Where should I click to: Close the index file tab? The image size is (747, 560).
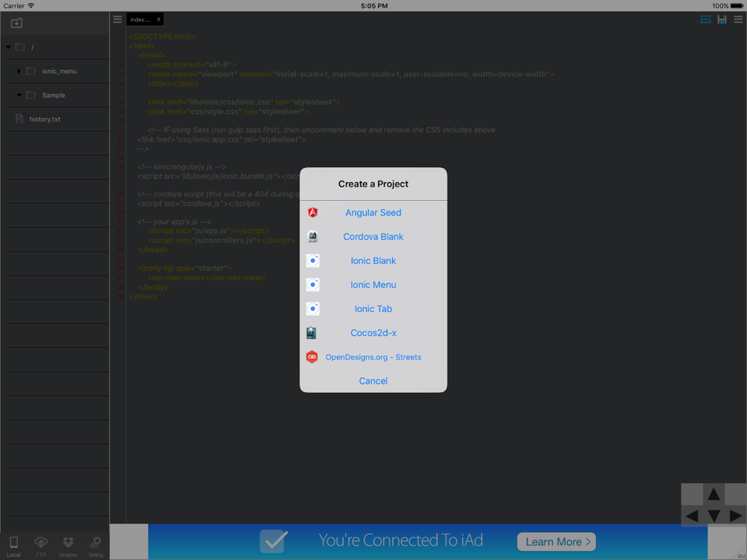pos(158,19)
